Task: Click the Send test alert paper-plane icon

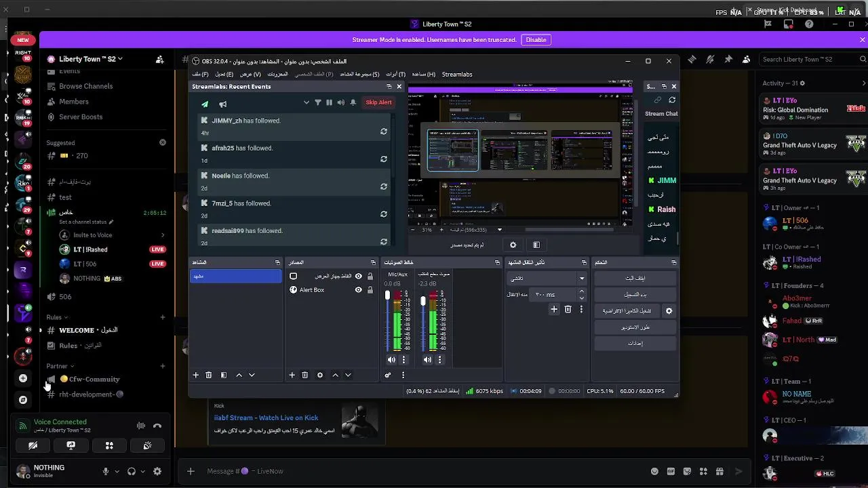Action: tap(205, 104)
